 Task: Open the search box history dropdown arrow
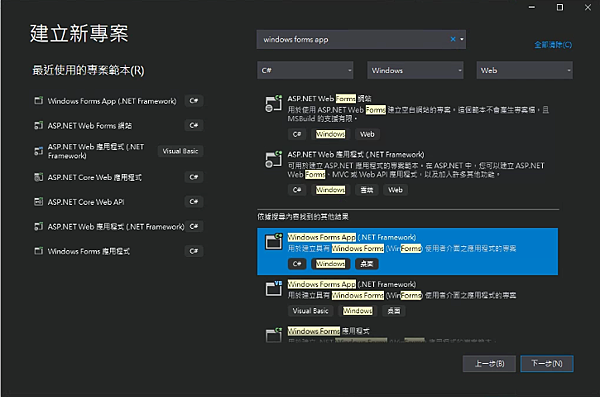pos(462,39)
